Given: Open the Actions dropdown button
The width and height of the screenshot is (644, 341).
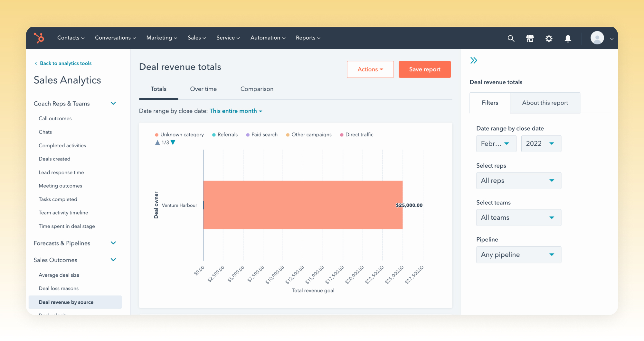Looking at the screenshot, I should (370, 69).
